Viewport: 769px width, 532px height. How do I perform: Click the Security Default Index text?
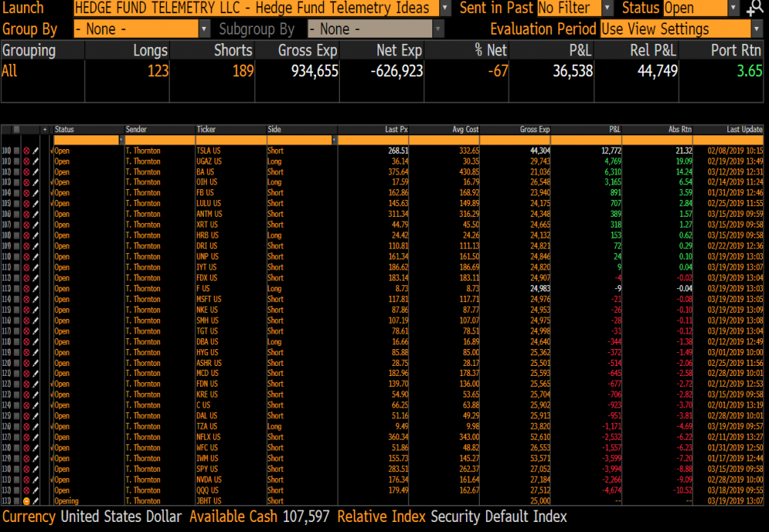pyautogui.click(x=499, y=517)
